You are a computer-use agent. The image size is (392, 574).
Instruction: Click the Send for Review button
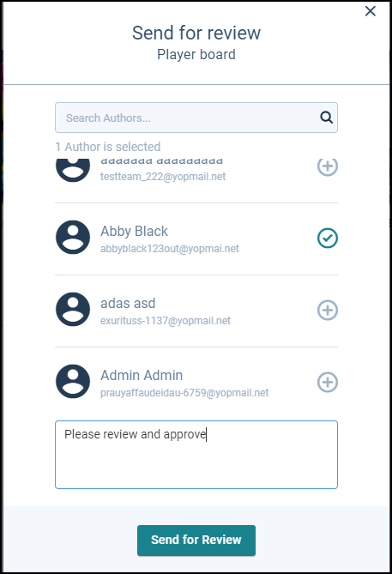point(196,541)
